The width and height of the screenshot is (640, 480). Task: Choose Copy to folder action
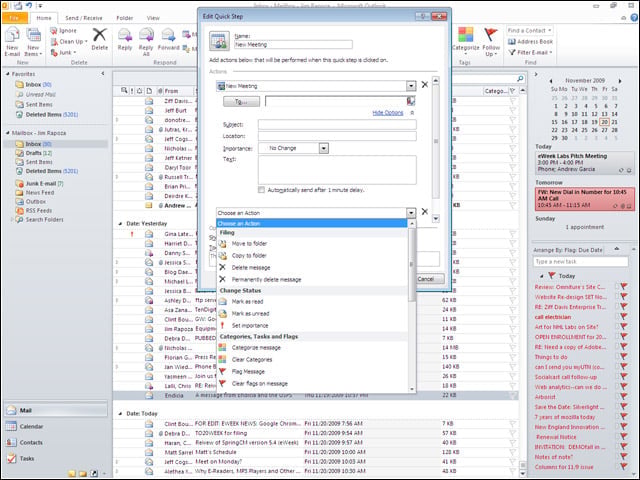pyautogui.click(x=312, y=256)
